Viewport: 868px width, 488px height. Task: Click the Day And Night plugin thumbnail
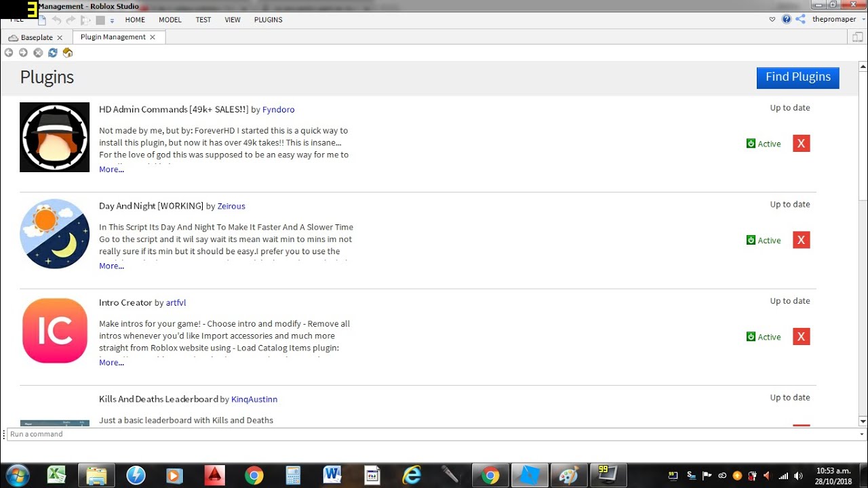55,234
